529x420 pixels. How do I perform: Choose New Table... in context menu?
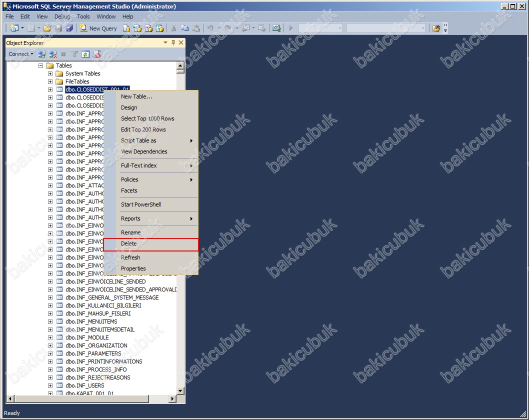point(151,96)
